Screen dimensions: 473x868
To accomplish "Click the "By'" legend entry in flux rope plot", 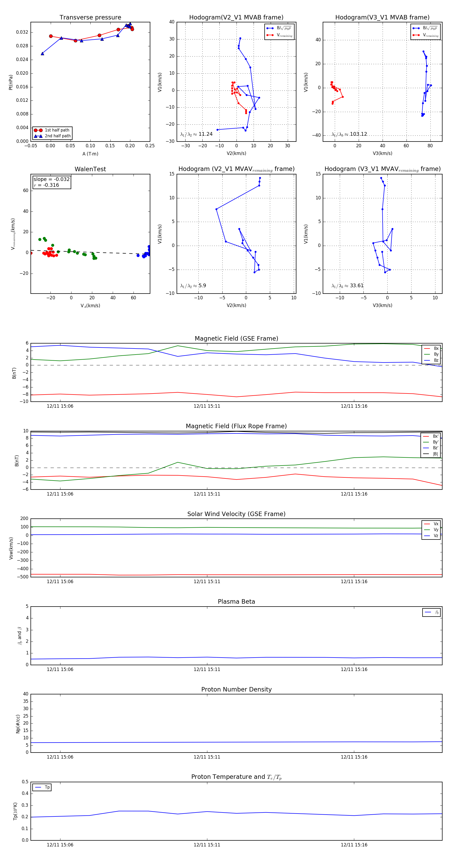I will [x=431, y=442].
